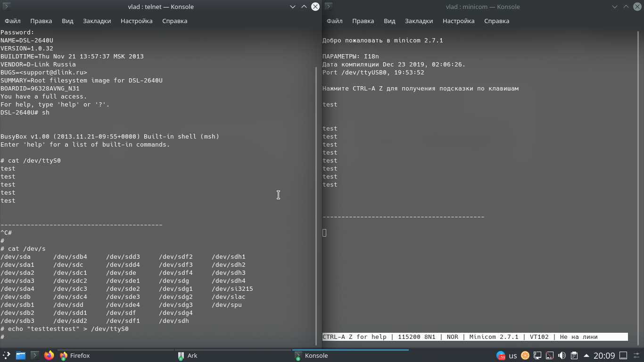The image size is (644, 362).
Task: Open Файл menu in telnet window
Action: coord(13,21)
